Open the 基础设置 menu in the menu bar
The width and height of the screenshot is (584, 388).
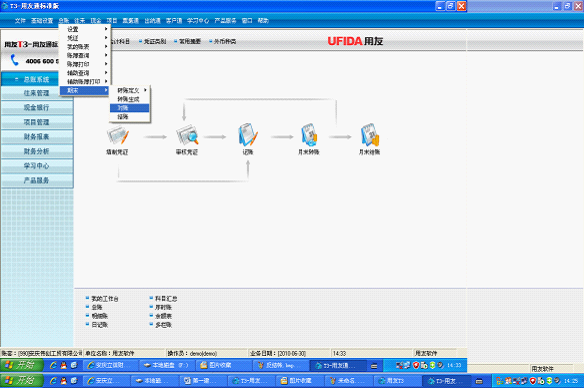coord(42,21)
